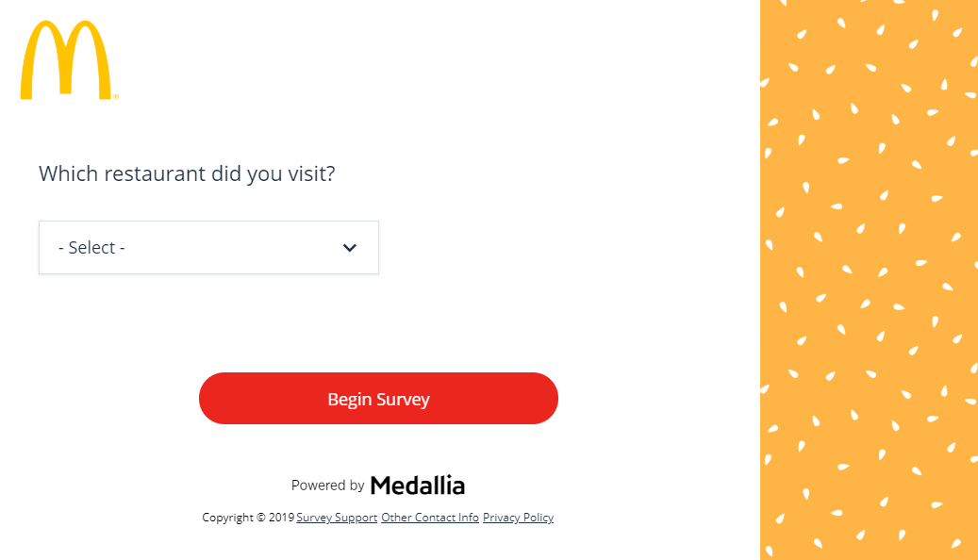Click the copyright 2019 footer text
Screen dimensions: 978x560
[x=247, y=517]
